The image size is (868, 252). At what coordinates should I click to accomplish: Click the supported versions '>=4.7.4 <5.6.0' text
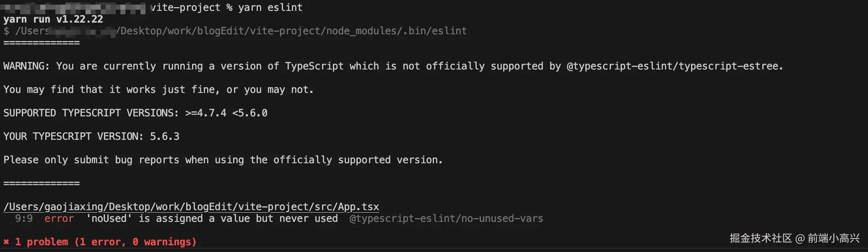pos(226,113)
